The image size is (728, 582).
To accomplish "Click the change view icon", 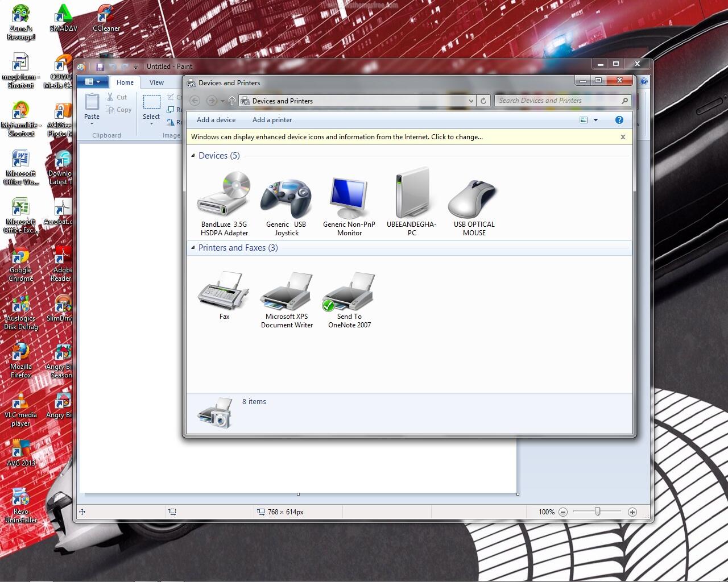I will (x=584, y=120).
